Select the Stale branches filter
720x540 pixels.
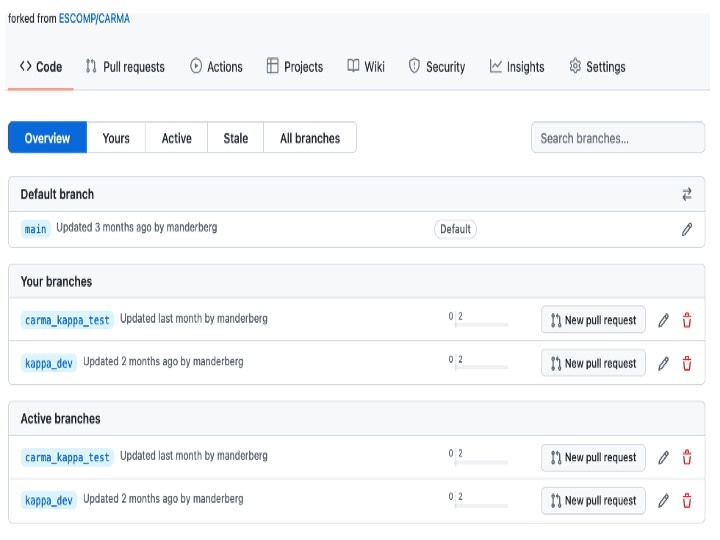tap(235, 138)
